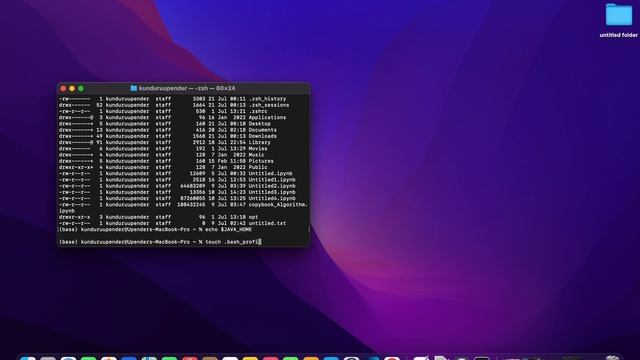Zoom the Terminal with the green button

coord(81,88)
